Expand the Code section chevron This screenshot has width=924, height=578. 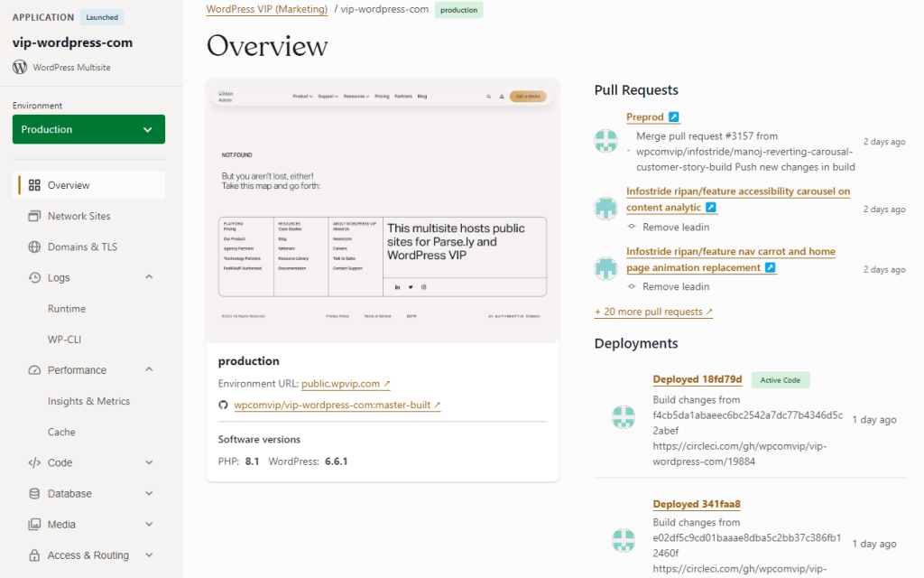(x=149, y=462)
